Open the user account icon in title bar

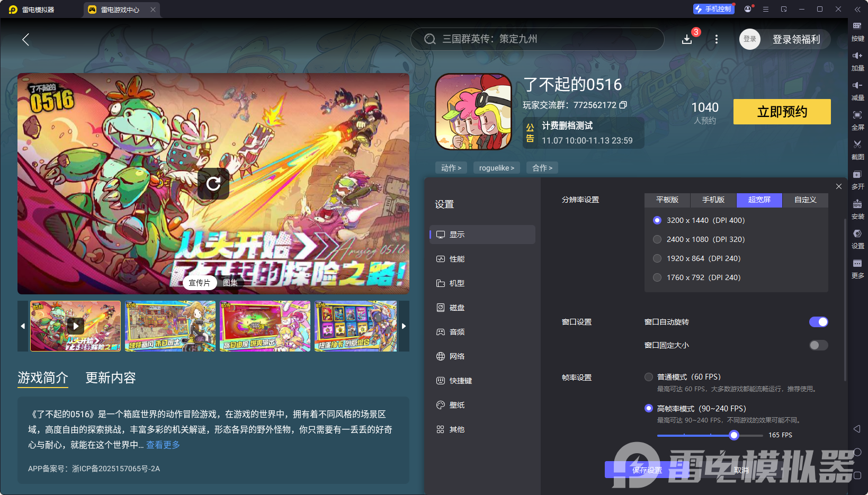click(x=748, y=9)
